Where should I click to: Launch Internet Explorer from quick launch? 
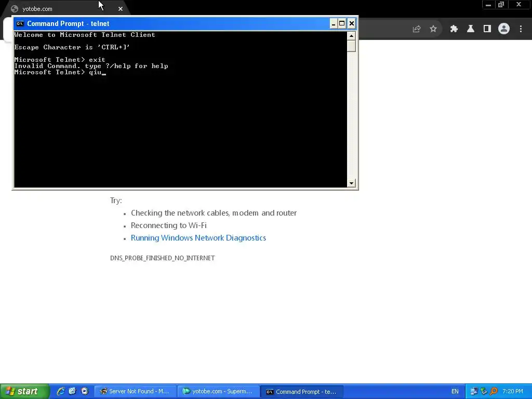tap(61, 391)
